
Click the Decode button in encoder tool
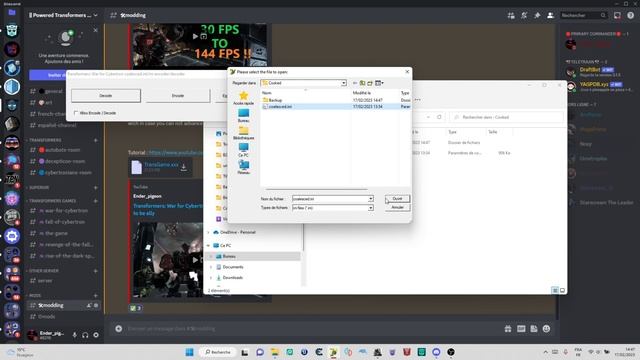(106, 96)
